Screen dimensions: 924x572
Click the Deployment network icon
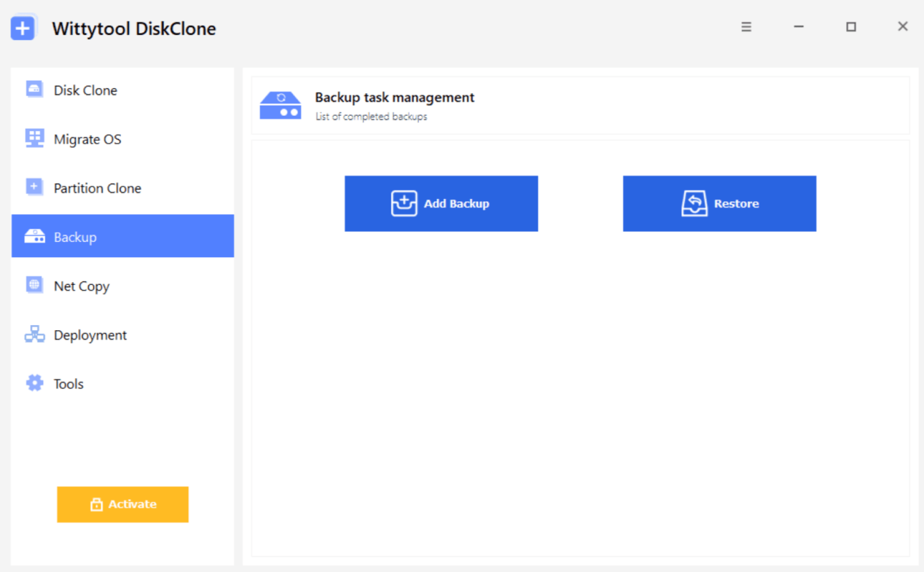[34, 334]
